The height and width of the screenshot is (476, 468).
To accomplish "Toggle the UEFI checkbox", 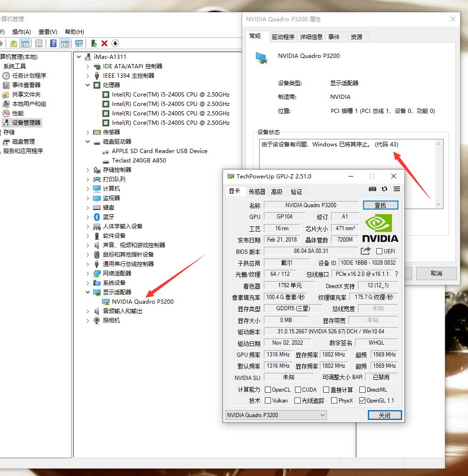I will tap(379, 251).
